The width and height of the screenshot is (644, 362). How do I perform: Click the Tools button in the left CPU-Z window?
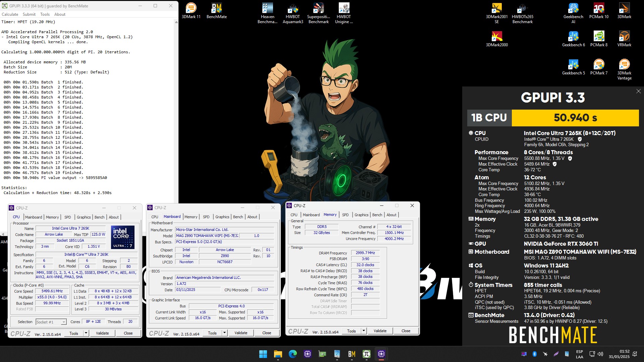[74, 333]
